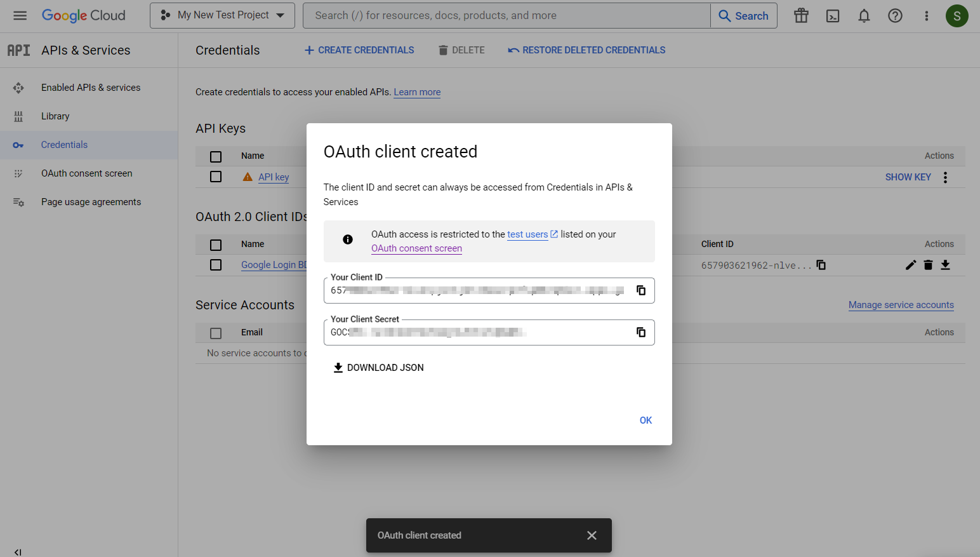Viewport: 980px width, 557px height.
Task: Open the notifications bell
Action: pos(864,16)
